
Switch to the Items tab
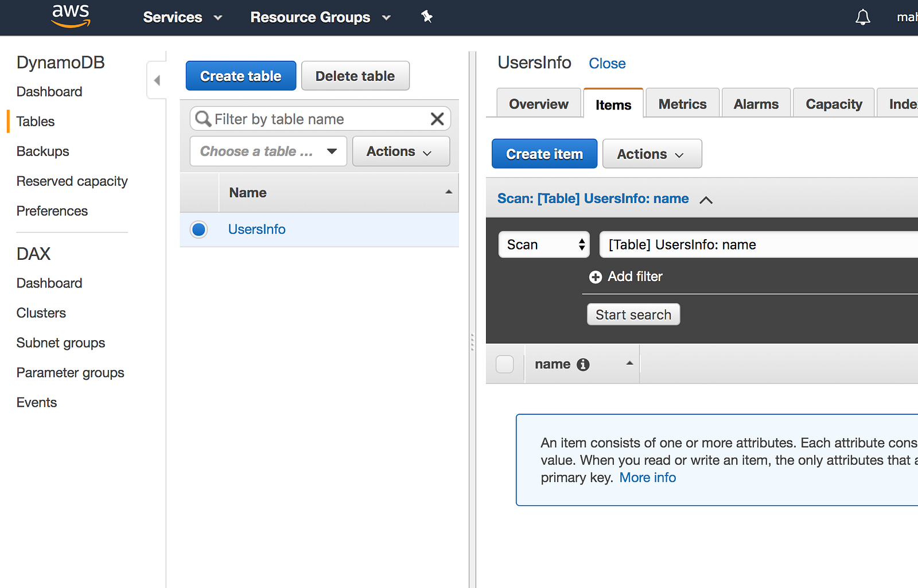[x=613, y=104]
